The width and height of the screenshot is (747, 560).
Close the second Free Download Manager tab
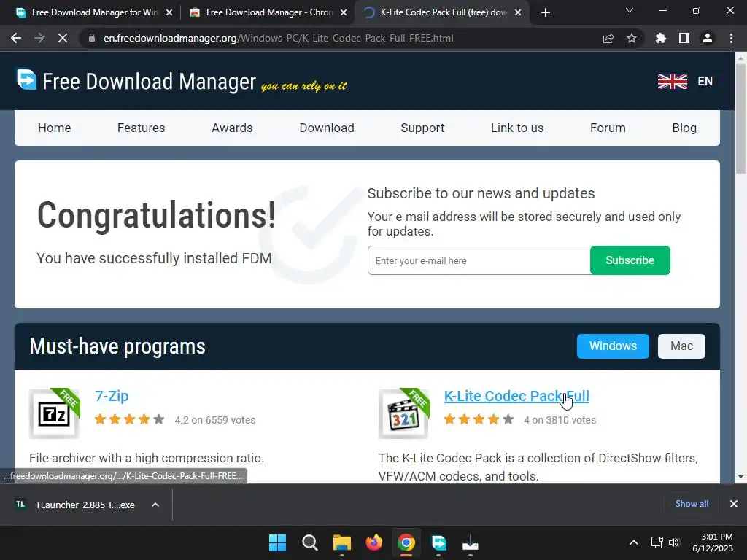(x=344, y=12)
